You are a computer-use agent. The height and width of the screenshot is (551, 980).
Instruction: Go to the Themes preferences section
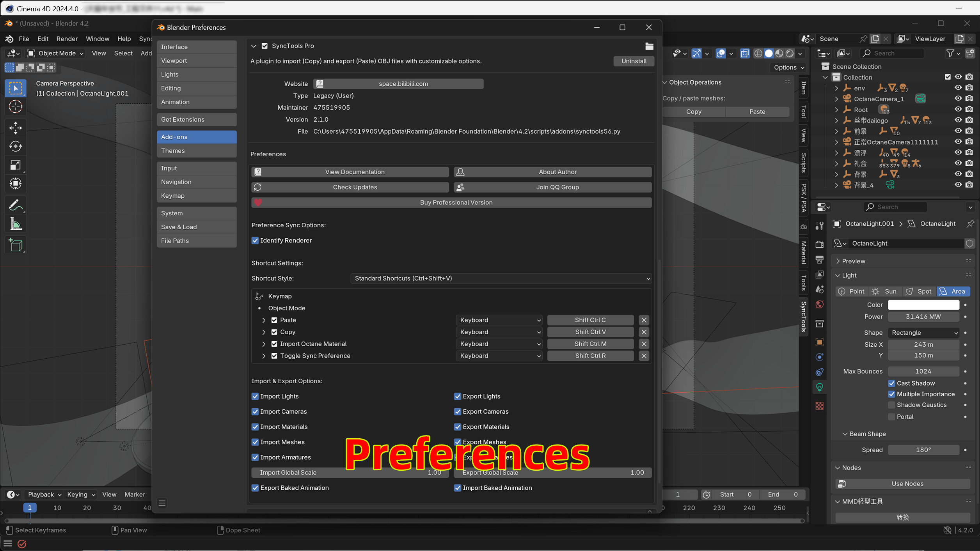(197, 151)
